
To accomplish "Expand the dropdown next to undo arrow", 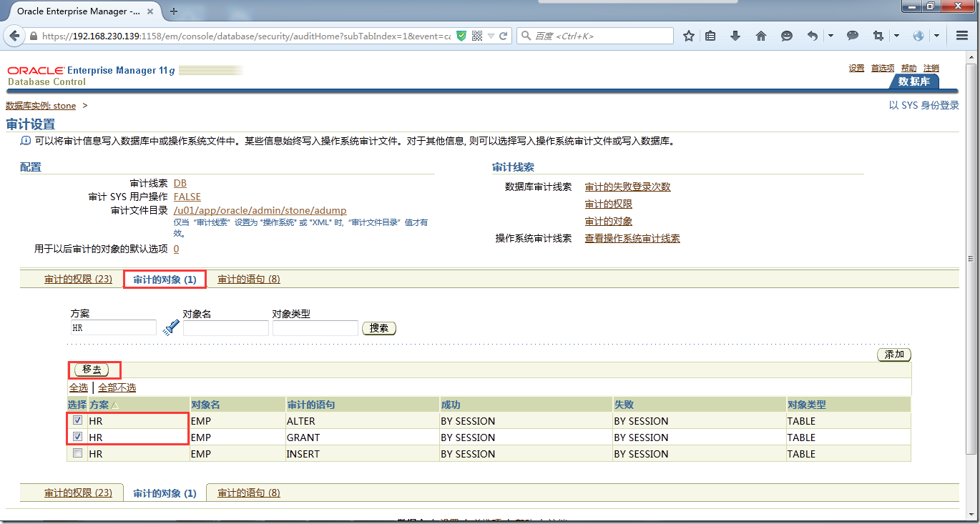I will (x=830, y=36).
